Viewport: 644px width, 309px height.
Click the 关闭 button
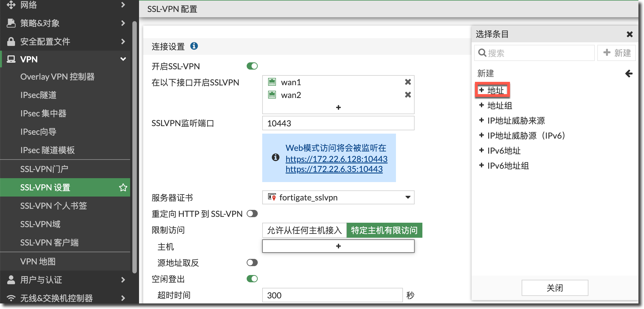554,288
